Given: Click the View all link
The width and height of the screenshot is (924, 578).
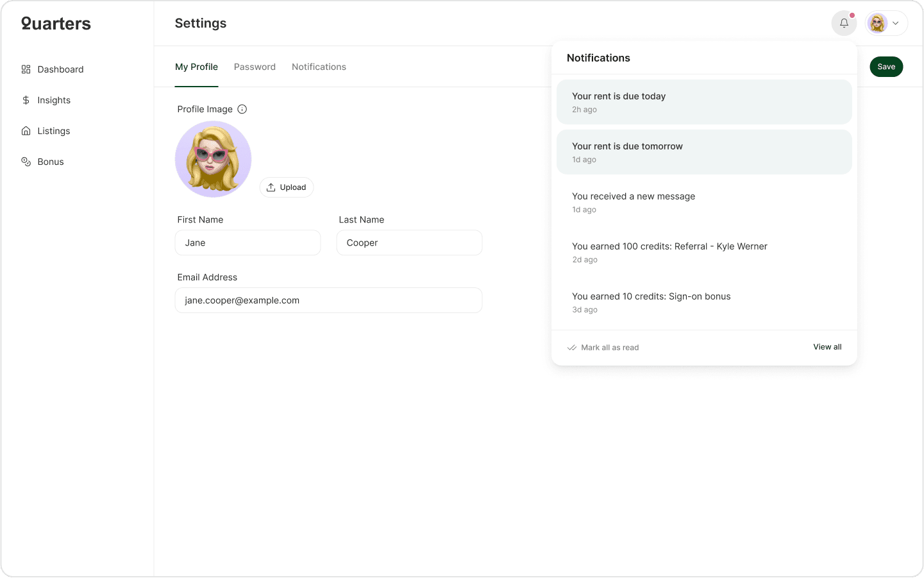Looking at the screenshot, I should pos(827,346).
